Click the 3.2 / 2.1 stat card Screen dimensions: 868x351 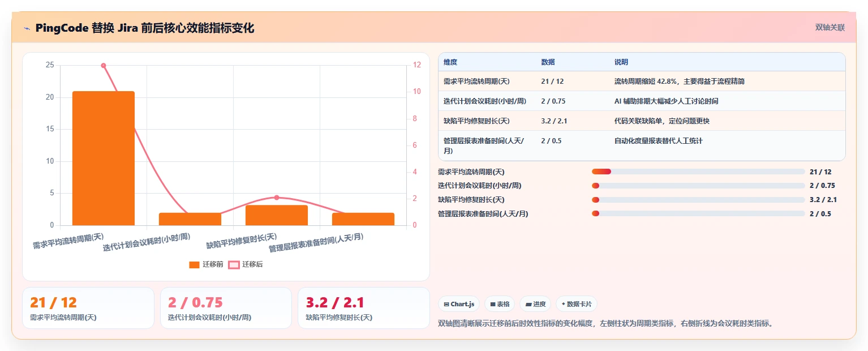[364, 308]
